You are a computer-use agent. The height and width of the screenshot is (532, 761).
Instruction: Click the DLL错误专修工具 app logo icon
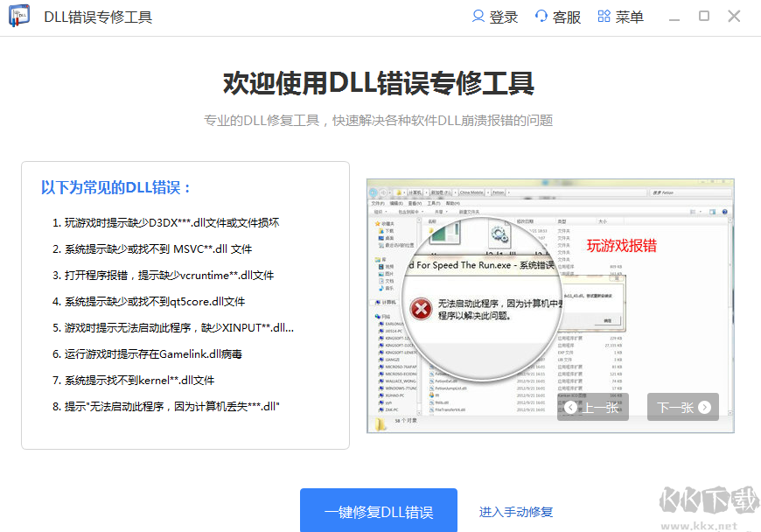tap(18, 16)
